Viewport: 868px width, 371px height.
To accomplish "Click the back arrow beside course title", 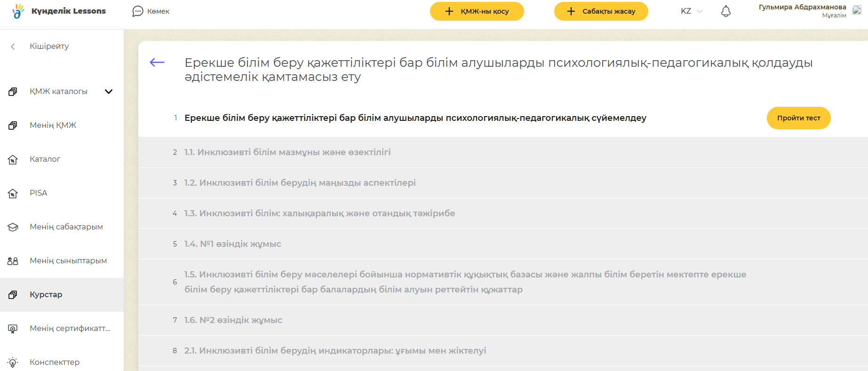I will coord(157,63).
